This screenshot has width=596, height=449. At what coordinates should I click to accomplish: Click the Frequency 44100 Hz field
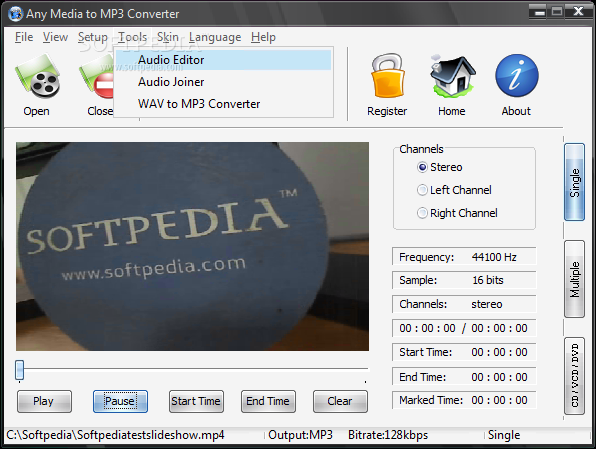coord(464,257)
